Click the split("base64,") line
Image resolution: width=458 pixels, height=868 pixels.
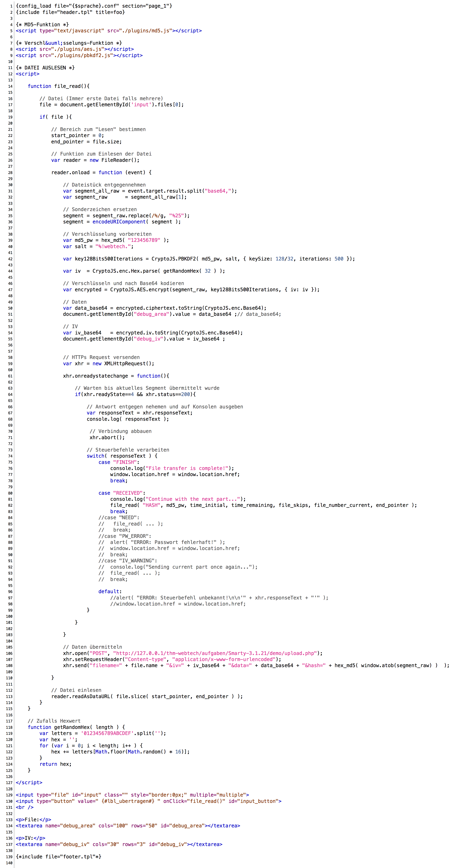pyautogui.click(x=150, y=191)
